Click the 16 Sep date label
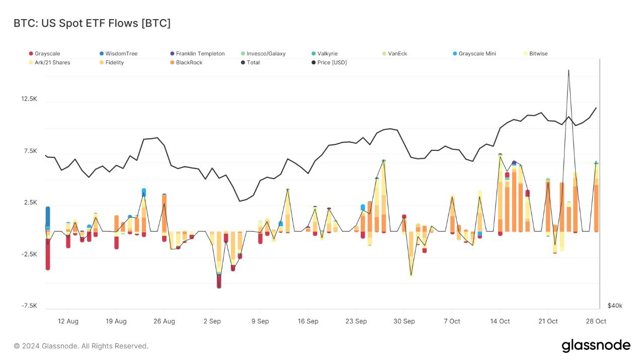644x362 pixels. [x=308, y=321]
